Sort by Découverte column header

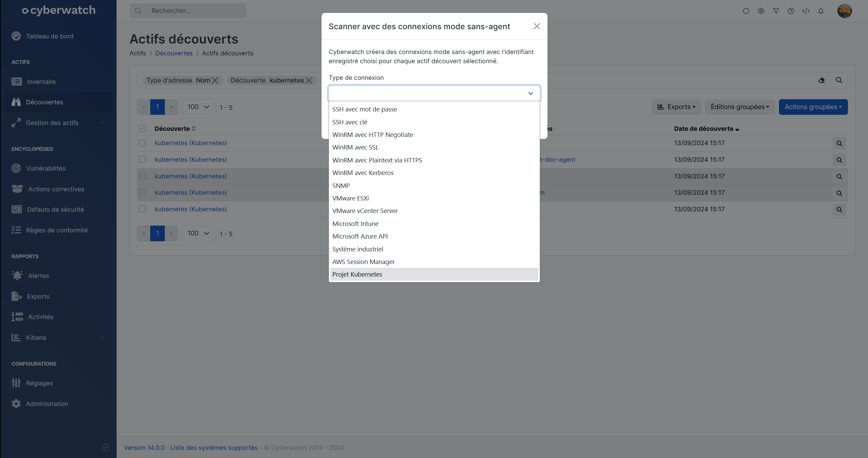click(x=175, y=128)
